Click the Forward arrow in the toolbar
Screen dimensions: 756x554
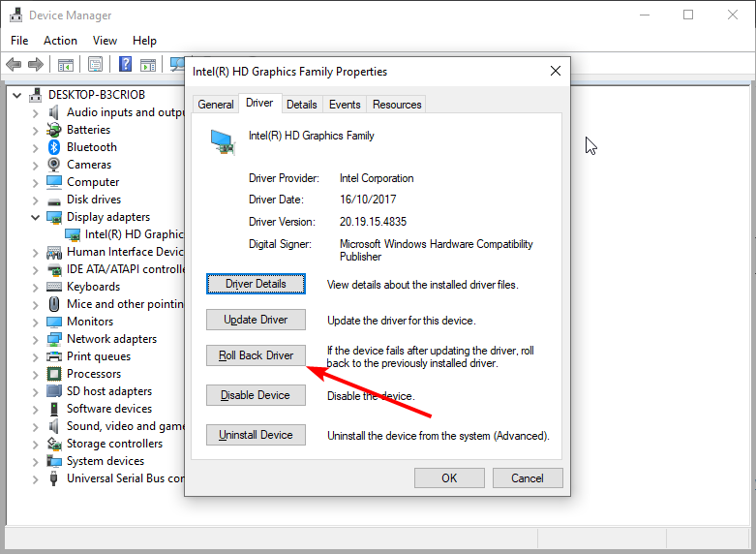[x=36, y=64]
